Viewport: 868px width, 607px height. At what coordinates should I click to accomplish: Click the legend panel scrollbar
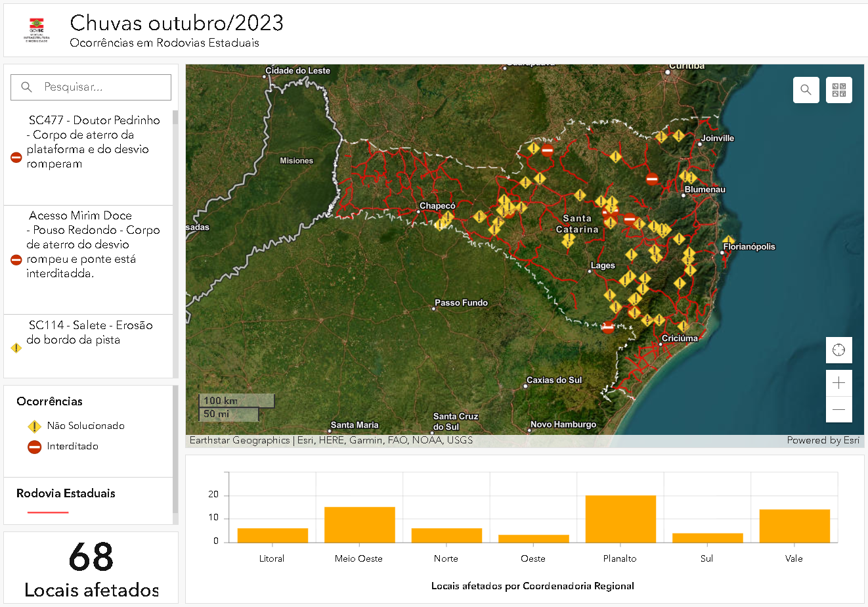click(175, 449)
